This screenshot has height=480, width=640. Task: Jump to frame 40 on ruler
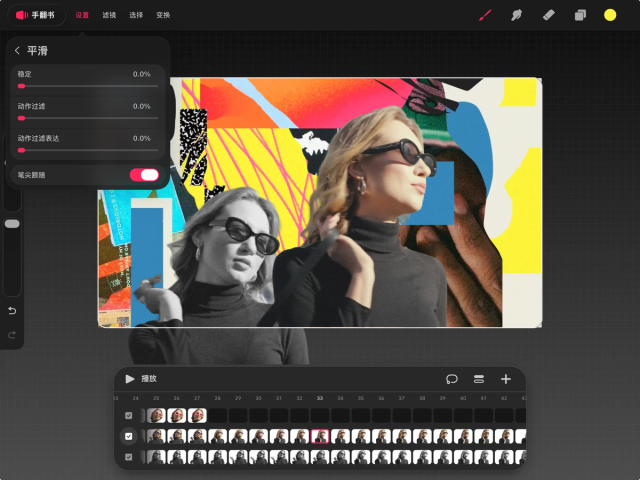pos(463,398)
